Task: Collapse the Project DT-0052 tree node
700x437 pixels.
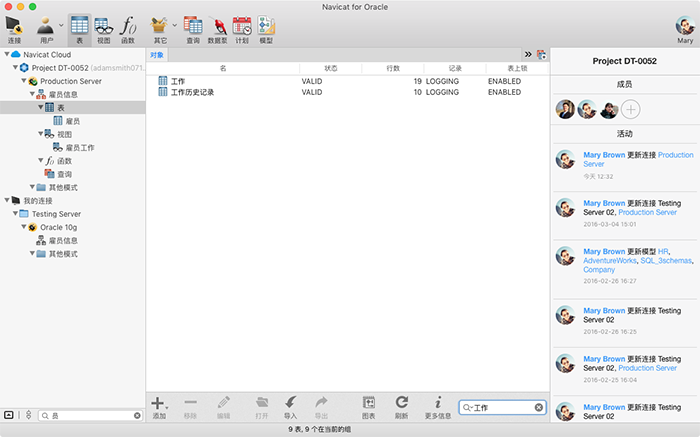Action: (x=15, y=67)
